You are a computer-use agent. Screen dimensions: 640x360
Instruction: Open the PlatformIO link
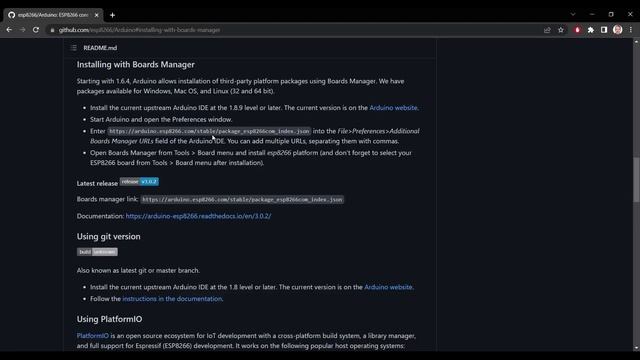point(93,336)
